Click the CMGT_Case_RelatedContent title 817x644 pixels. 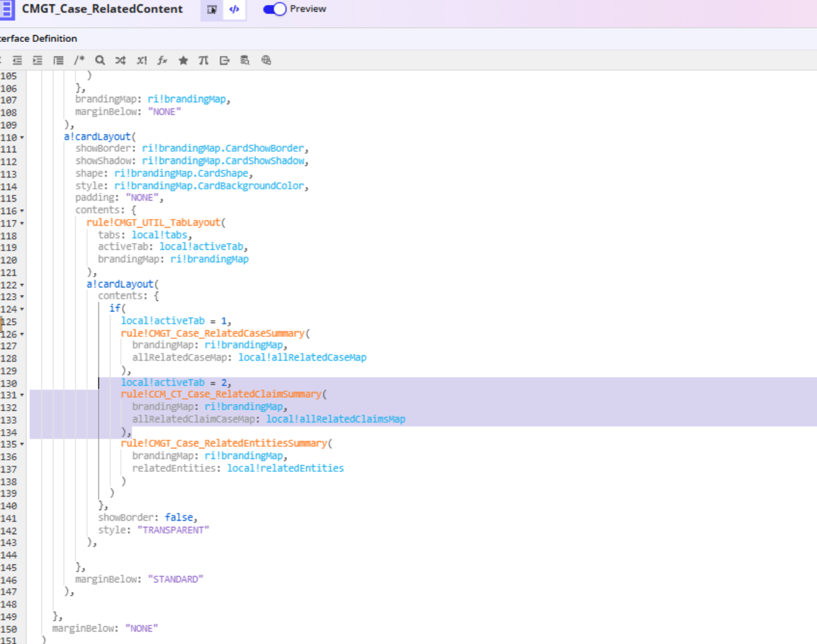point(102,9)
